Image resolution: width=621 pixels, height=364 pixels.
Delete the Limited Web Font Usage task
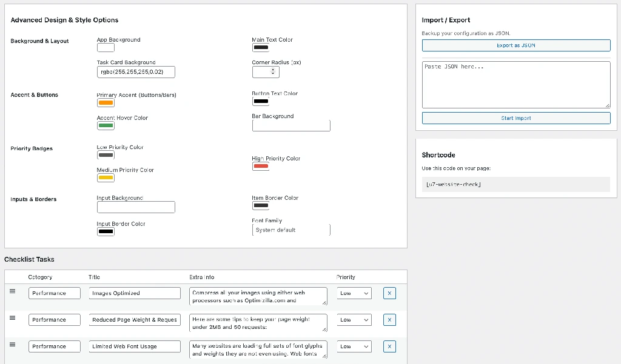coord(389,346)
